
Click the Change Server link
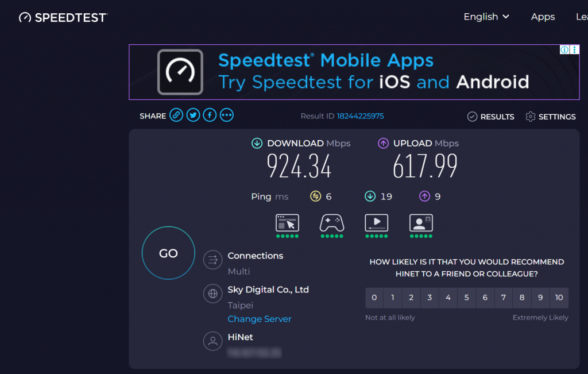tap(260, 319)
